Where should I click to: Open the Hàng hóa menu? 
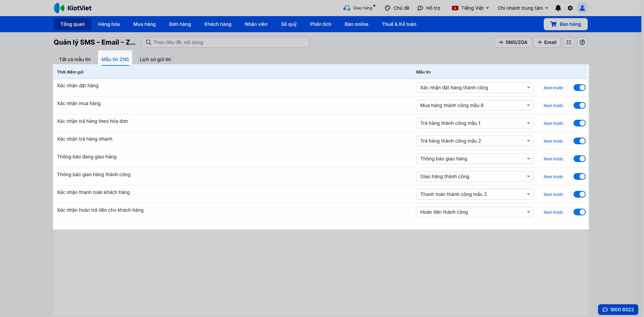point(109,24)
